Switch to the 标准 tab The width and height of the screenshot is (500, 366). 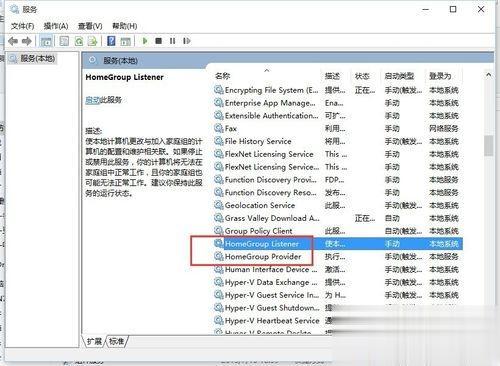click(x=116, y=341)
